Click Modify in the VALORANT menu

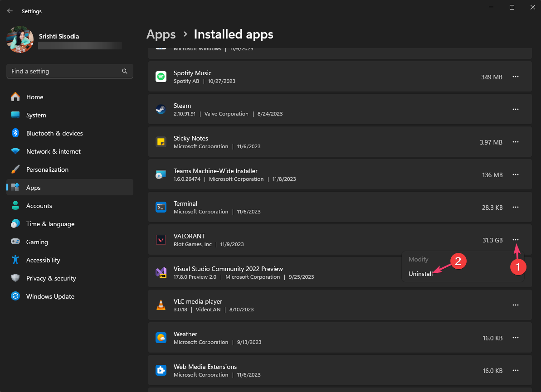click(x=419, y=259)
